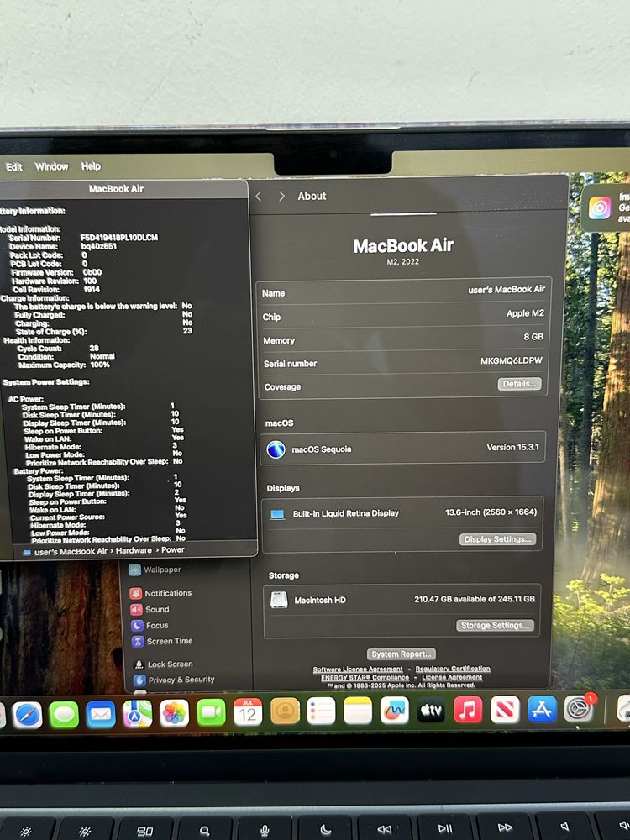Click the System Report button
This screenshot has width=630, height=840.
pyautogui.click(x=402, y=654)
